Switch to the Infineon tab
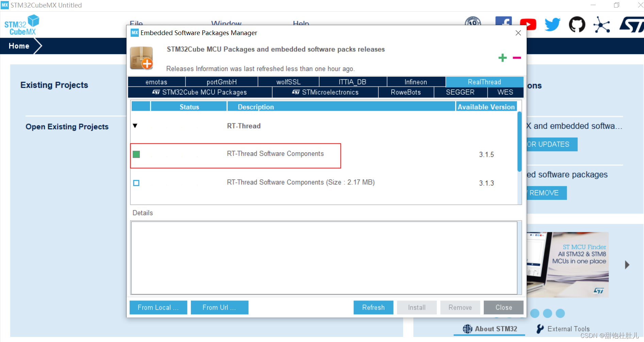Viewport: 644px width, 342px height. (416, 82)
